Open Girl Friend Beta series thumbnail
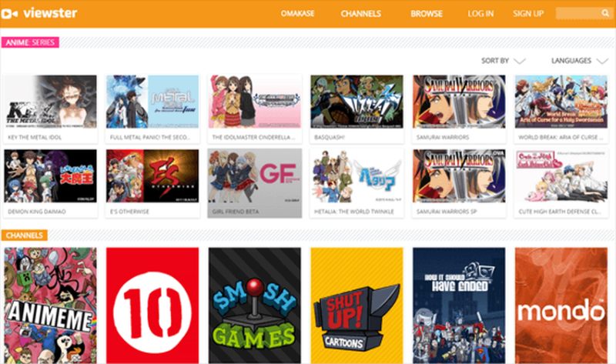The height and width of the screenshot is (364, 616). (255, 175)
